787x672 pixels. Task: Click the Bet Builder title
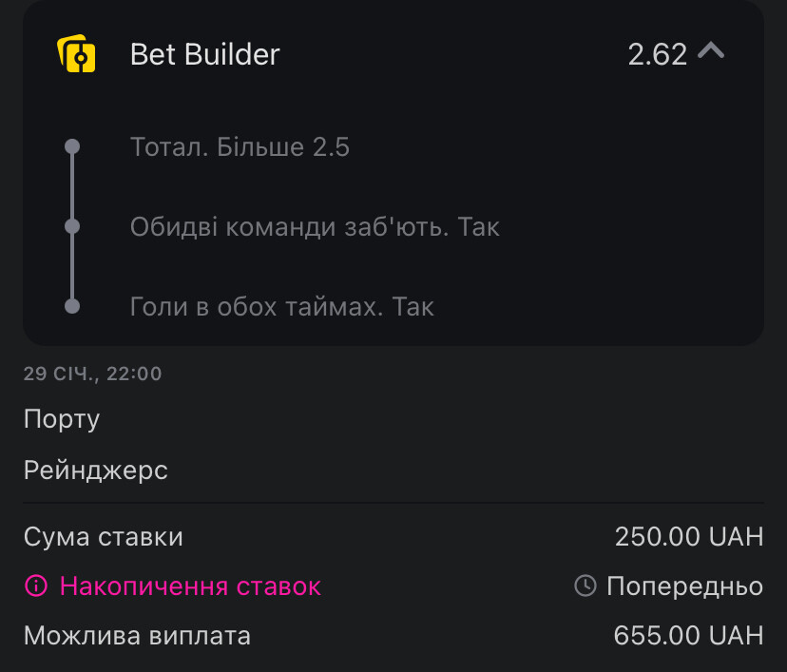click(x=204, y=54)
